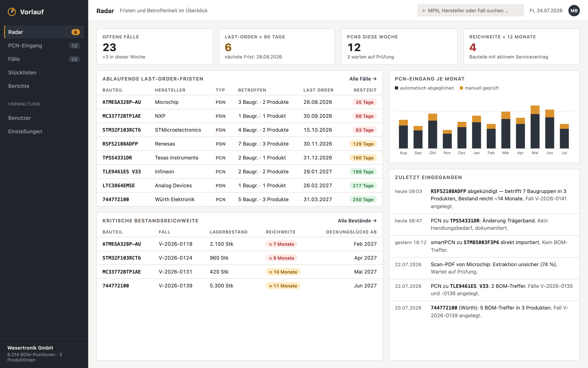The height and width of the screenshot is (368, 588).
Task: Open Benutzer under Verwaltung
Action: click(x=44, y=118)
